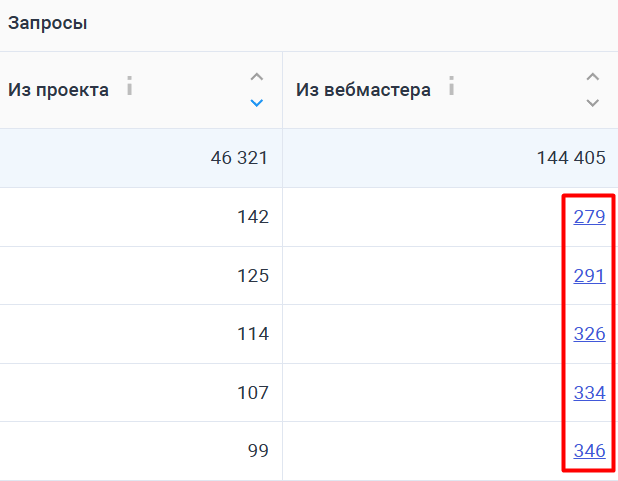Sort Из вебмастера column descending with down arrow
Image resolution: width=618 pixels, height=481 pixels.
pyautogui.click(x=593, y=102)
